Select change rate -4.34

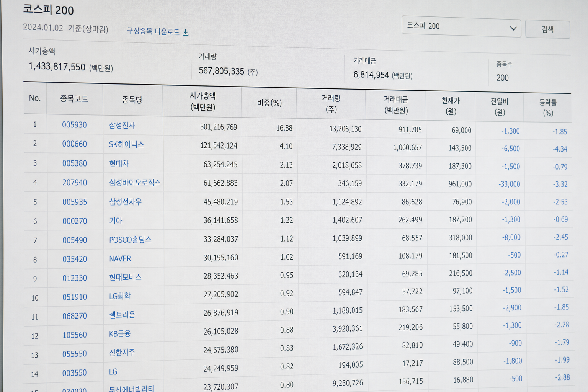pos(560,149)
